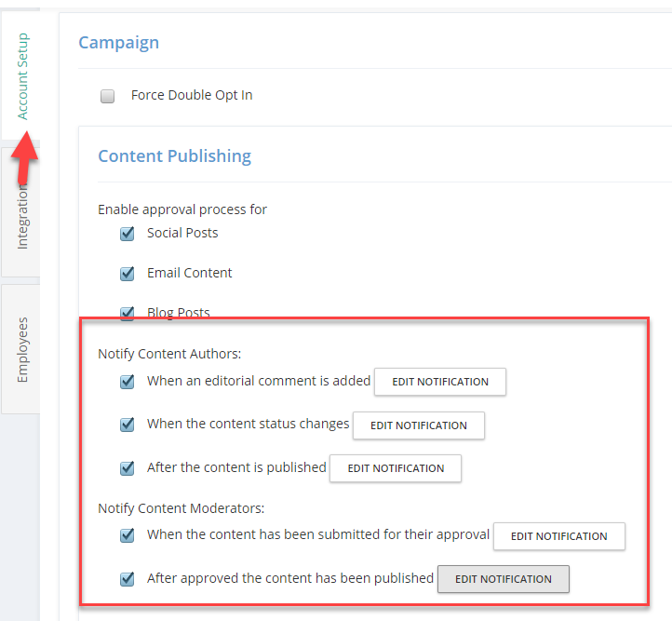This screenshot has height=621, width=672.
Task: Edit notification for editorial comment added
Action: click(440, 382)
